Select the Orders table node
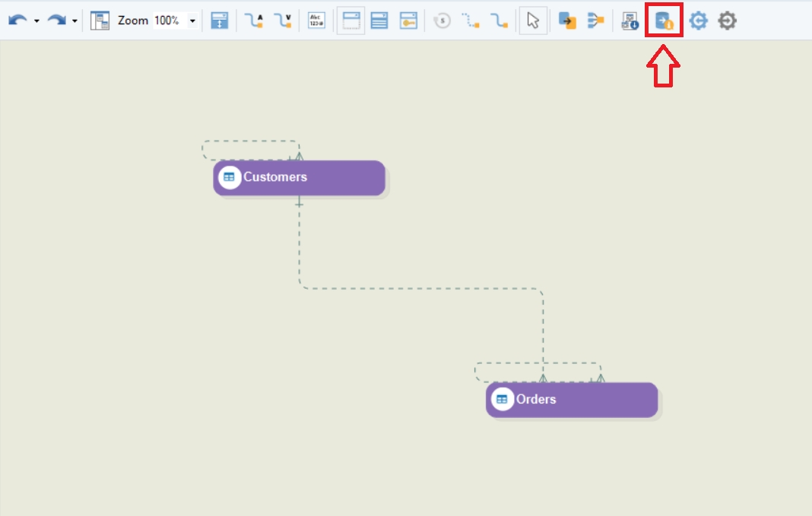Viewport: 812px width, 516px height. 572,400
